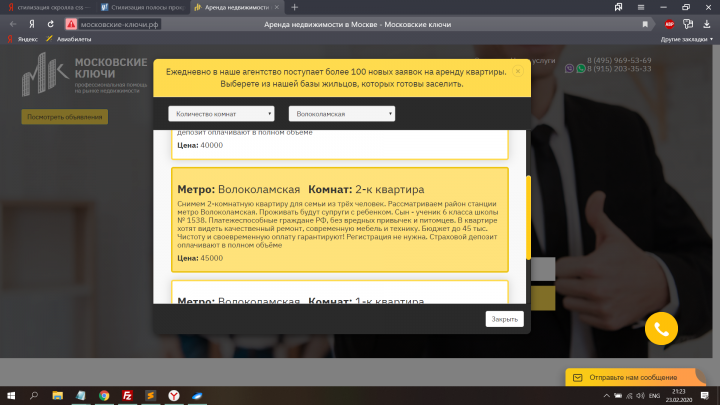Open the Windows Start menu

coord(11,395)
